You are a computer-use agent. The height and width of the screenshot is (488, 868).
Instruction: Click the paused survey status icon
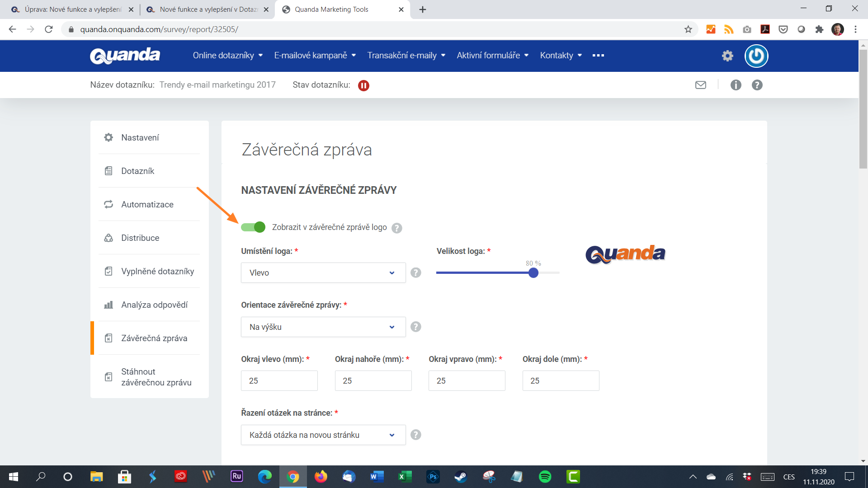(363, 85)
